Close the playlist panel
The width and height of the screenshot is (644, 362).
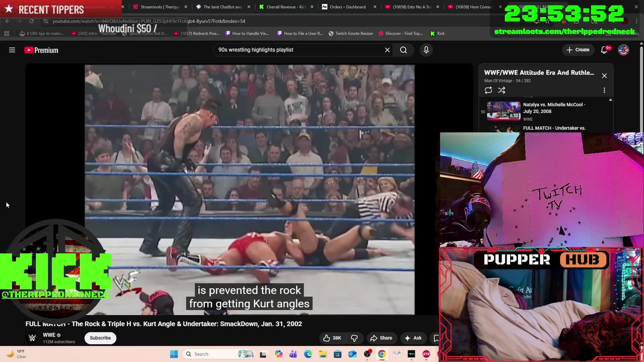tap(604, 76)
